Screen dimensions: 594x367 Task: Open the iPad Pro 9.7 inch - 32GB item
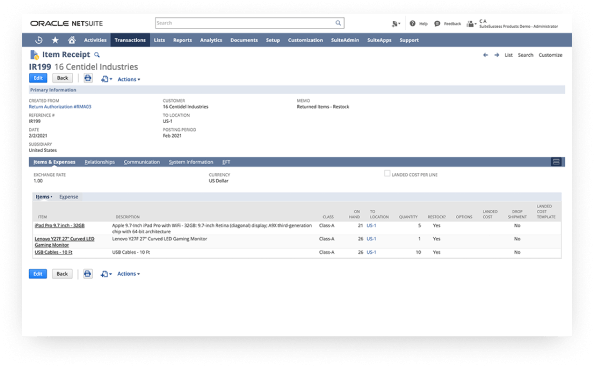[x=60, y=225]
